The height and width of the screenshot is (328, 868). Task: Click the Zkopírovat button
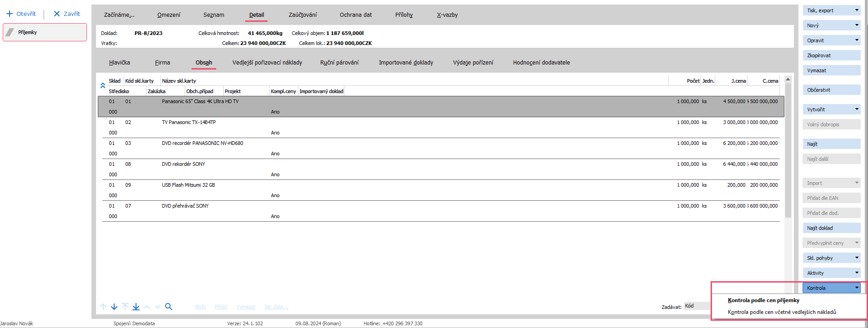click(x=832, y=55)
